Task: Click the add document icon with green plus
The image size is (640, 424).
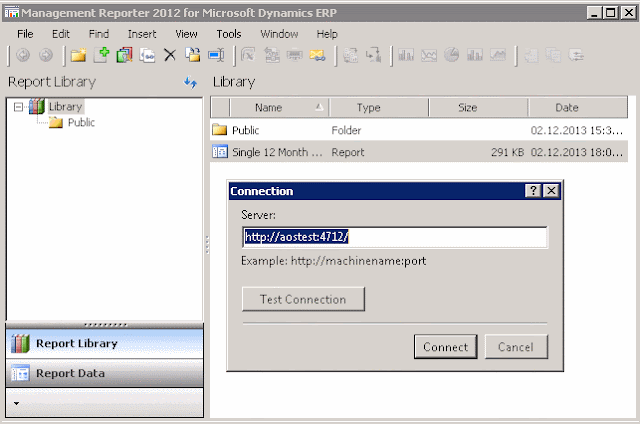Action: [102, 55]
